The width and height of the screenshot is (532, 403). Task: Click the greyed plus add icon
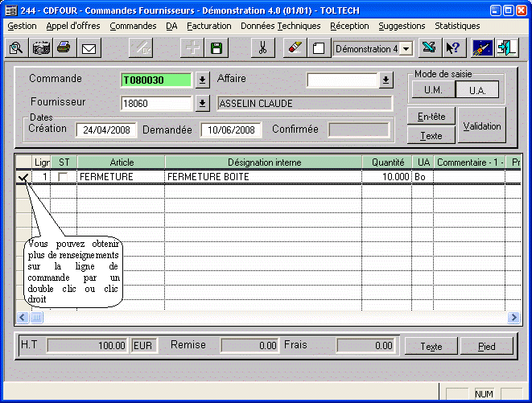[192, 48]
